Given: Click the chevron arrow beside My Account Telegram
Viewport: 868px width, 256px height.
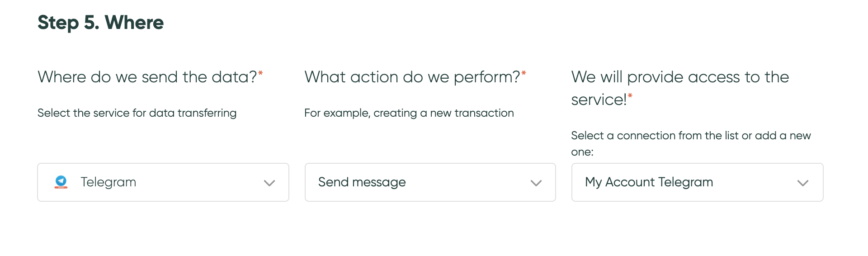Looking at the screenshot, I should tap(803, 183).
